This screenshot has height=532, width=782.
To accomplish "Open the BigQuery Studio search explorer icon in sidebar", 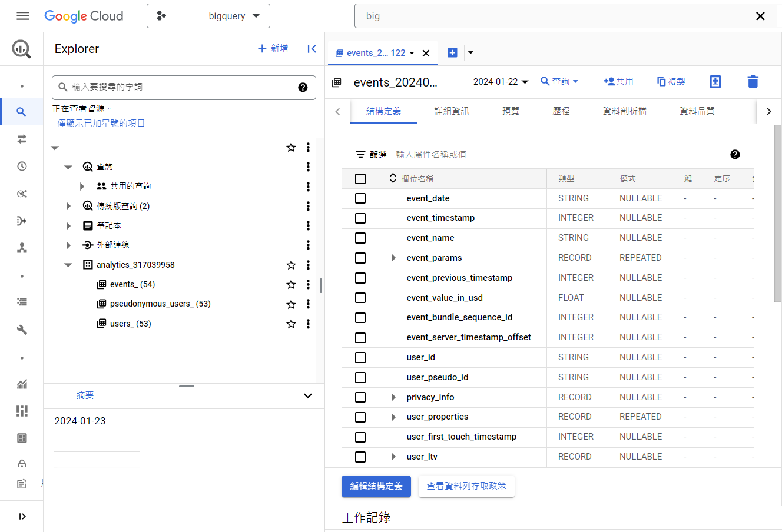I will pyautogui.click(x=22, y=112).
